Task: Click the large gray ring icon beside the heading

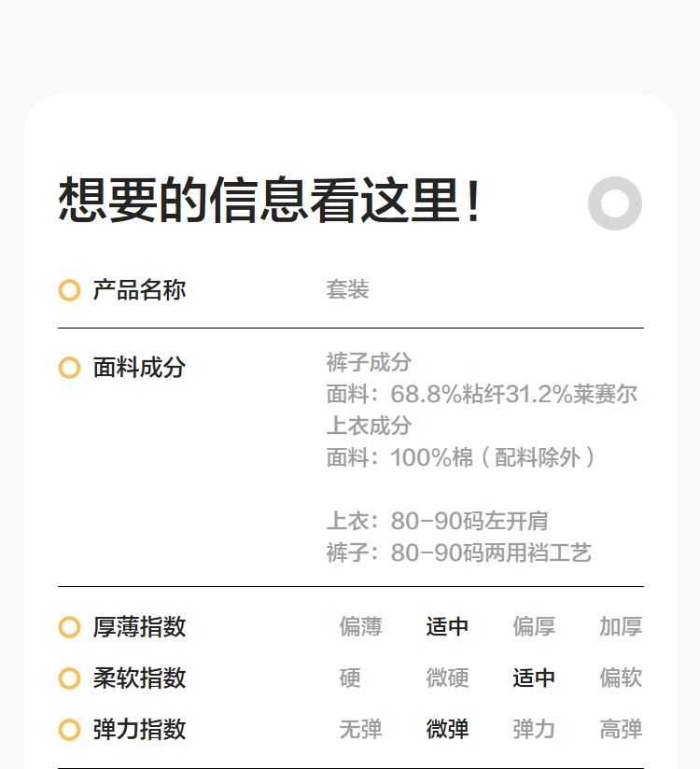Action: point(615,203)
